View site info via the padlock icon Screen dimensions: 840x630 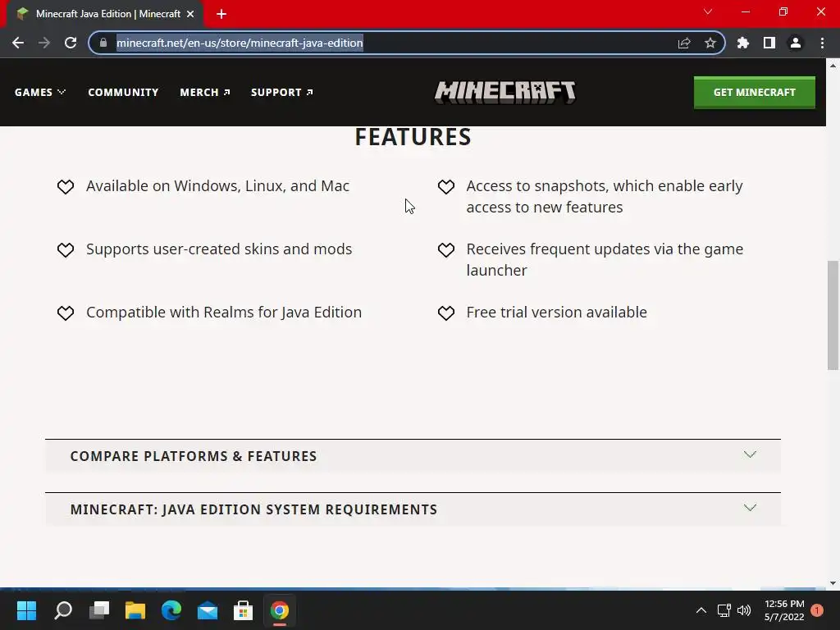[x=103, y=43]
